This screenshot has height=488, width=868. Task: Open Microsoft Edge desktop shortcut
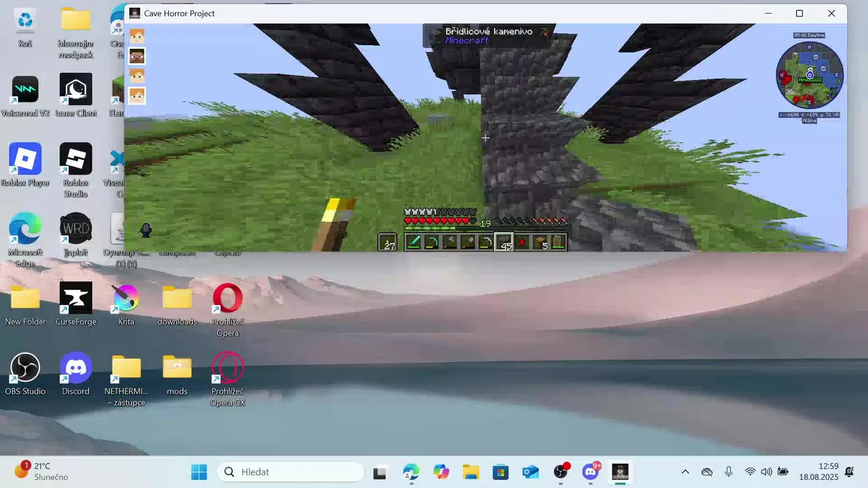(x=25, y=240)
